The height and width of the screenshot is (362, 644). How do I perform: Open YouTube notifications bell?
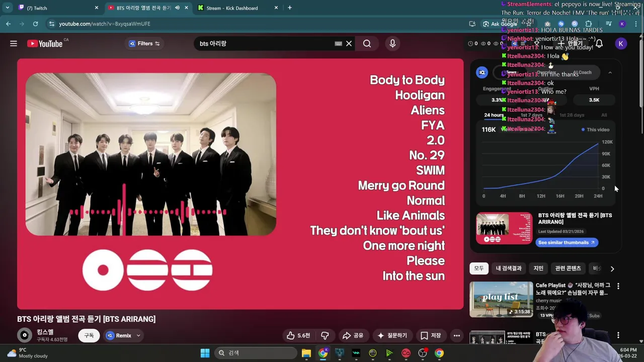599,44
